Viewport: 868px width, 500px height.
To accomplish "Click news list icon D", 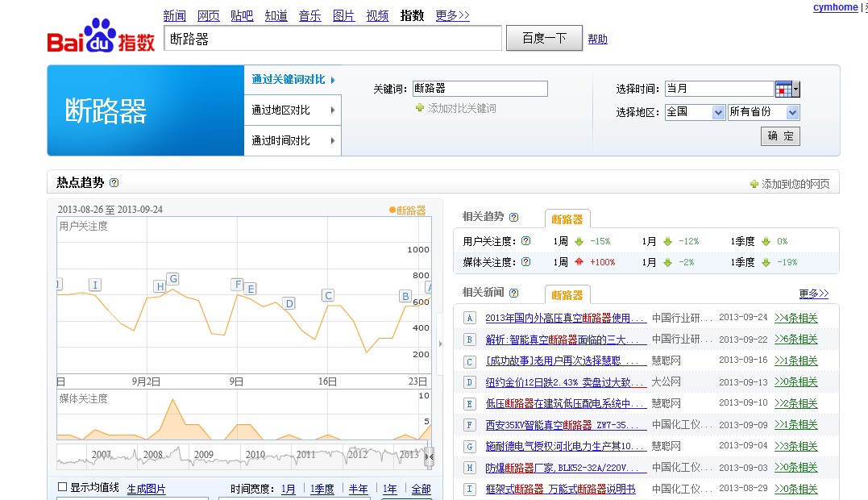I will coord(469,382).
